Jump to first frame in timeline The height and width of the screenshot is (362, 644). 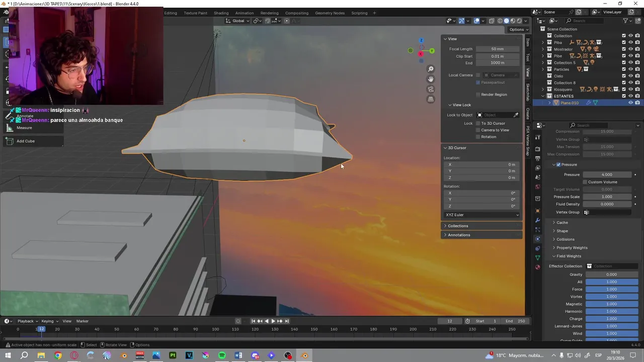point(253,321)
